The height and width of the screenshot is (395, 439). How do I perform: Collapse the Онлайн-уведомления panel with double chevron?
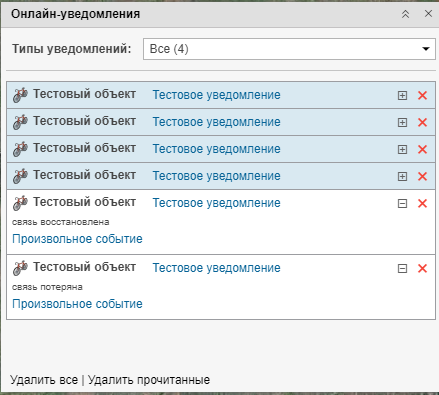tap(405, 14)
